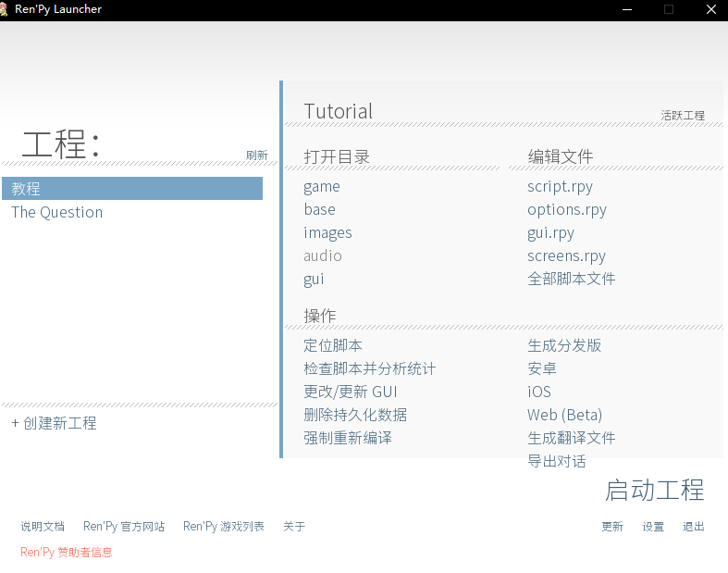Click the Tutorial project title text

338,111
